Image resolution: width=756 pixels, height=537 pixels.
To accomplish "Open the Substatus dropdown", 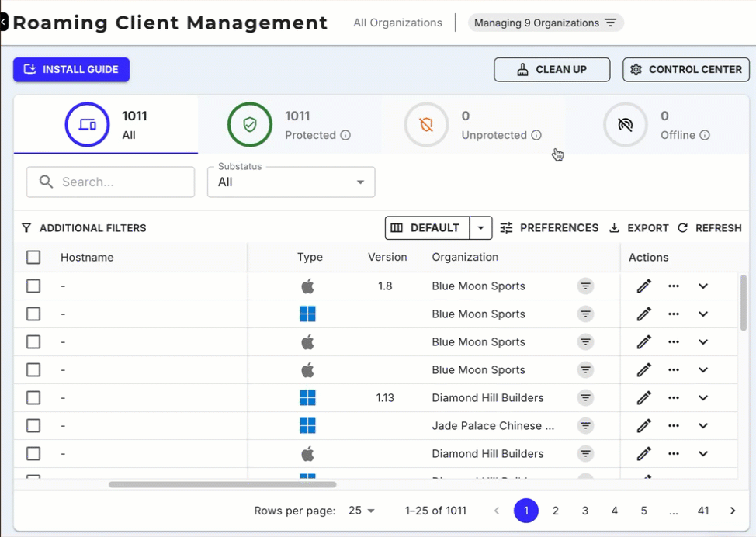I will (291, 182).
